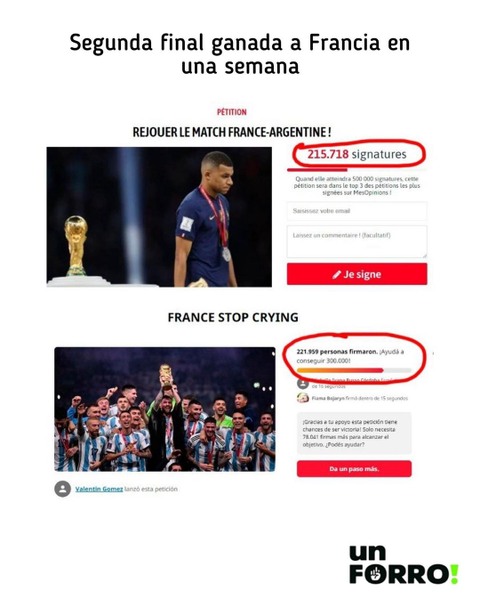Viewport: 480px width, 600px height.
Task: Click the gray 'Gracias a tu apoyo' message box
Action: coord(354,433)
